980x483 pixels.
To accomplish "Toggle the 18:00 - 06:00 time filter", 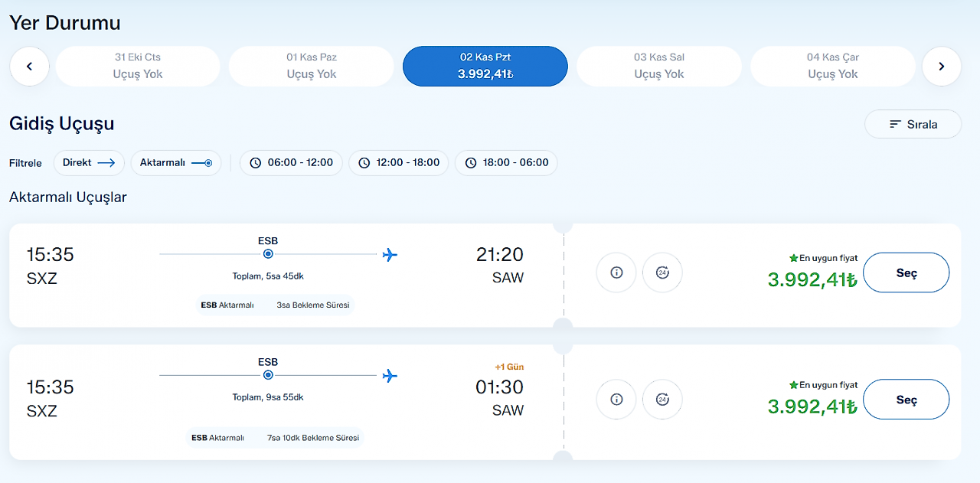I will (506, 163).
